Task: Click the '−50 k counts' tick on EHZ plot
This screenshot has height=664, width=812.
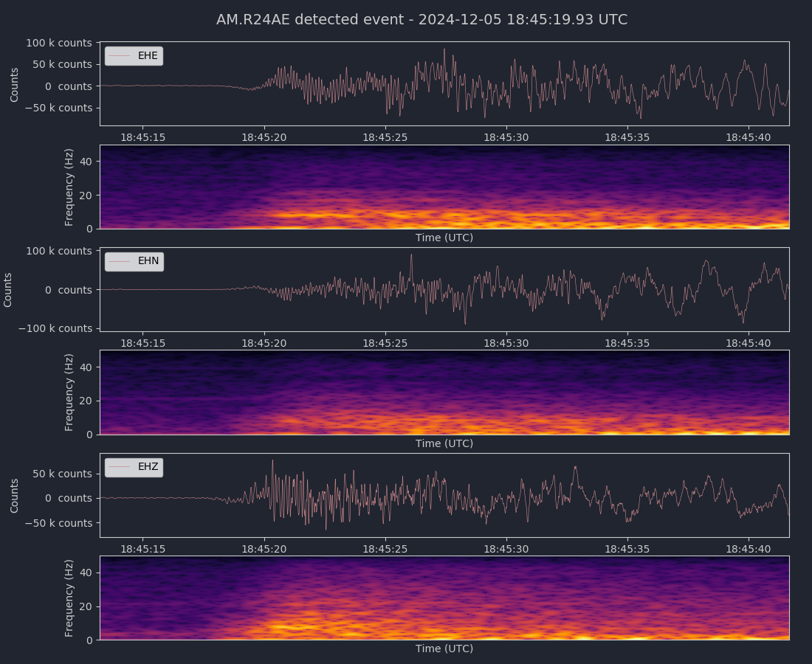Action: (58, 523)
